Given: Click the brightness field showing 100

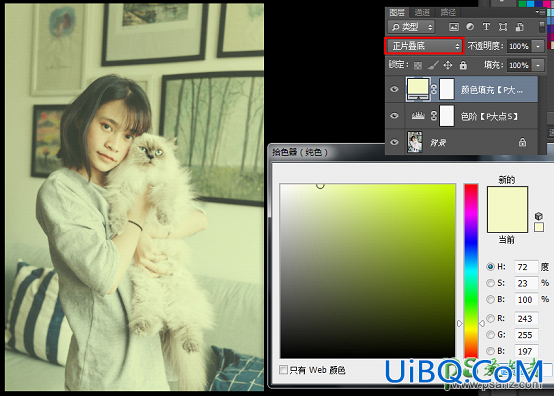Looking at the screenshot, I should click(526, 300).
